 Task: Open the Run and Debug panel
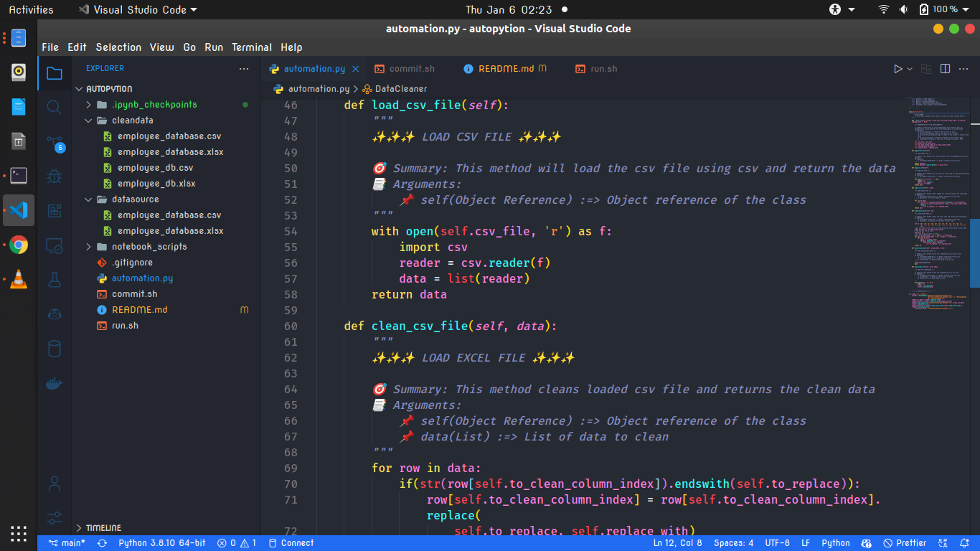[54, 175]
